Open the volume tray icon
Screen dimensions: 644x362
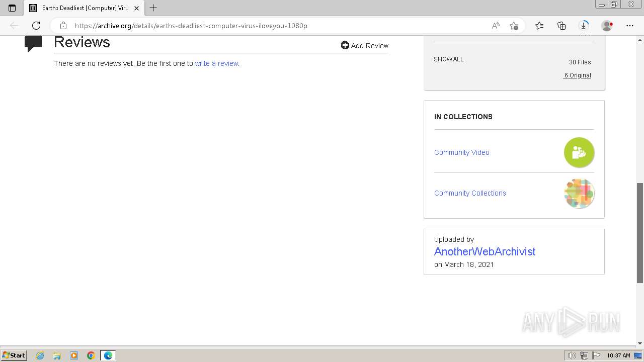click(572, 355)
